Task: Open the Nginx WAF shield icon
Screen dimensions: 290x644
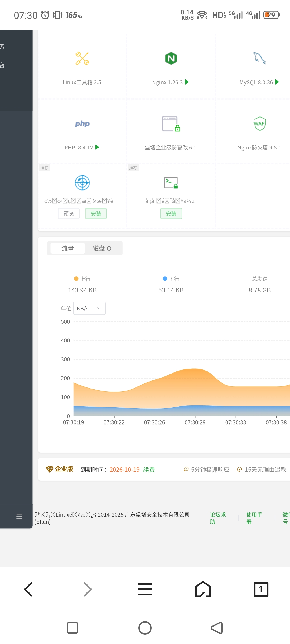Action: tap(259, 124)
